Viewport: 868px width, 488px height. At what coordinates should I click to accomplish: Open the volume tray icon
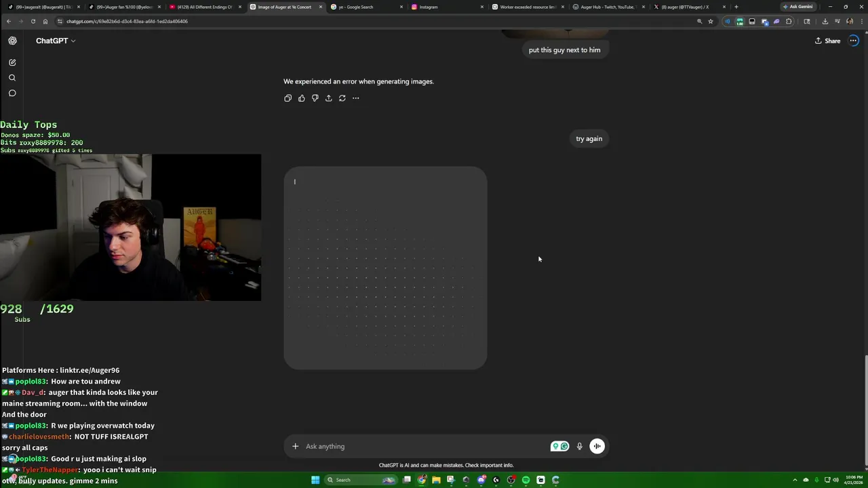pyautogui.click(x=835, y=480)
